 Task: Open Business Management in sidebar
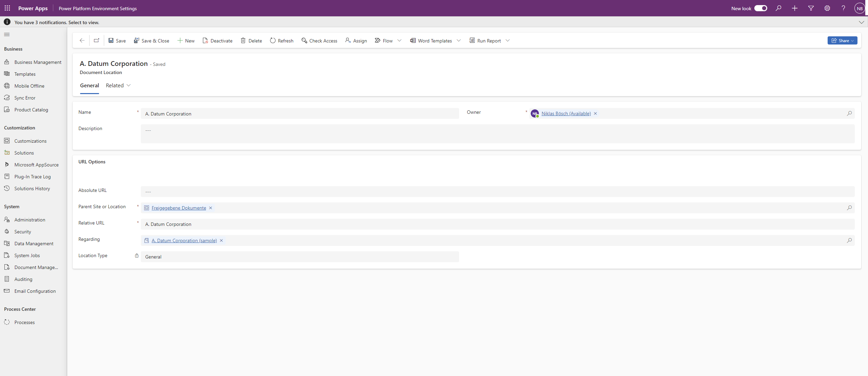click(33, 62)
